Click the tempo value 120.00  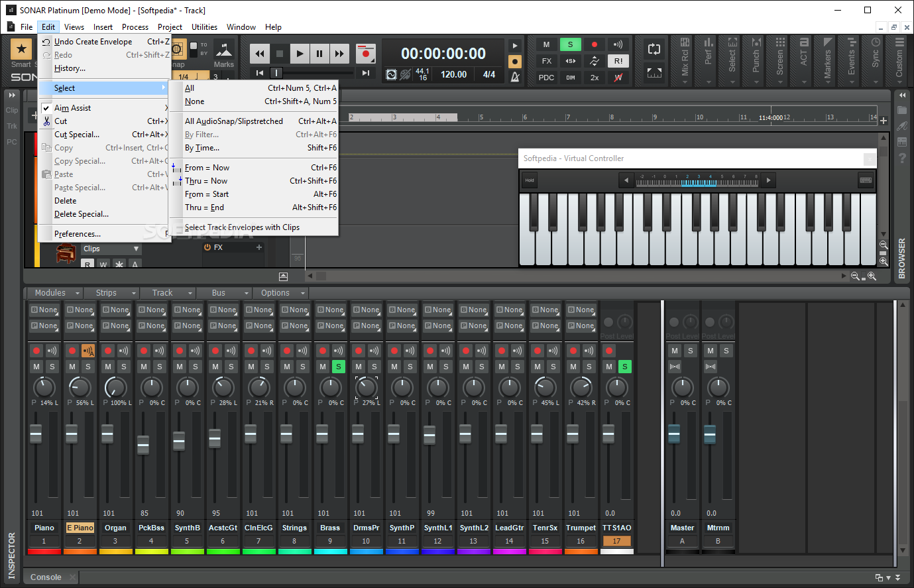pyautogui.click(x=454, y=75)
